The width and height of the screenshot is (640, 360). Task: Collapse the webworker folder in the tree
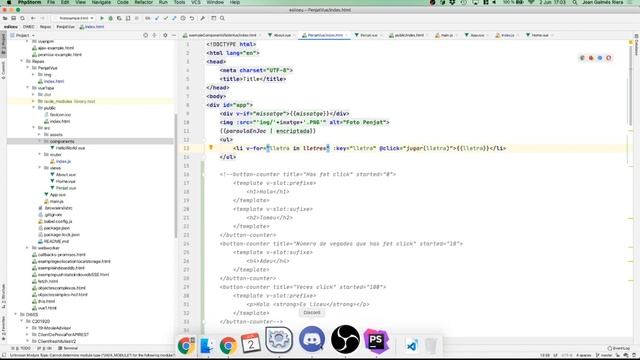pos(28,248)
